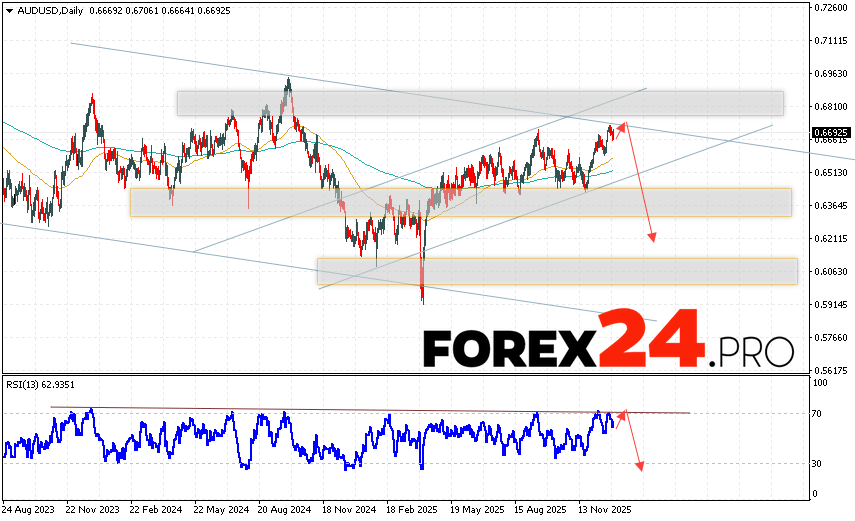Select the middle grey support zone rectangle

click(460, 202)
